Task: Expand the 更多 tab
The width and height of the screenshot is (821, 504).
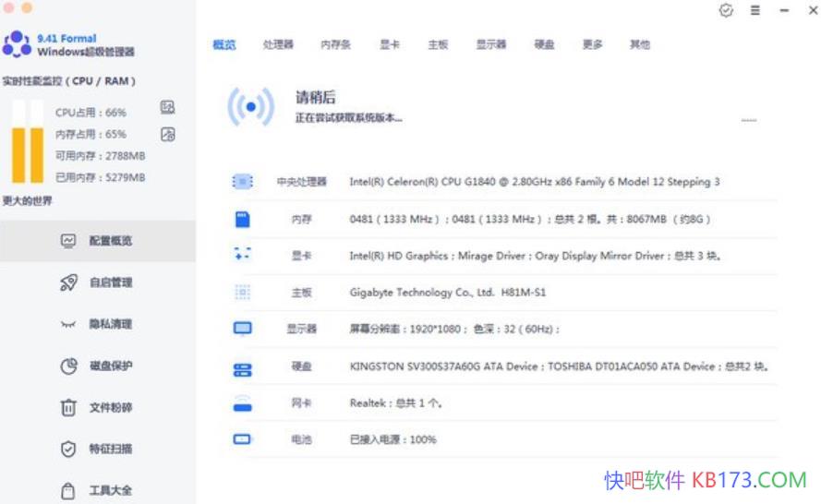Action: coord(592,44)
